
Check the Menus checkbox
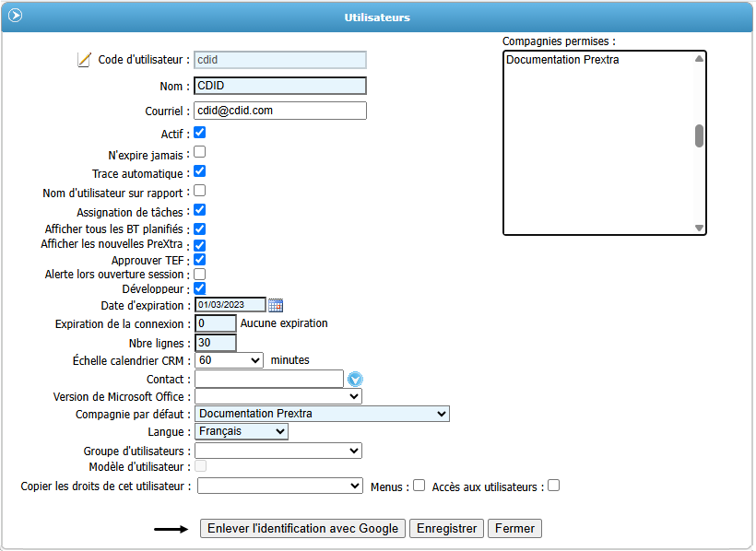419,486
